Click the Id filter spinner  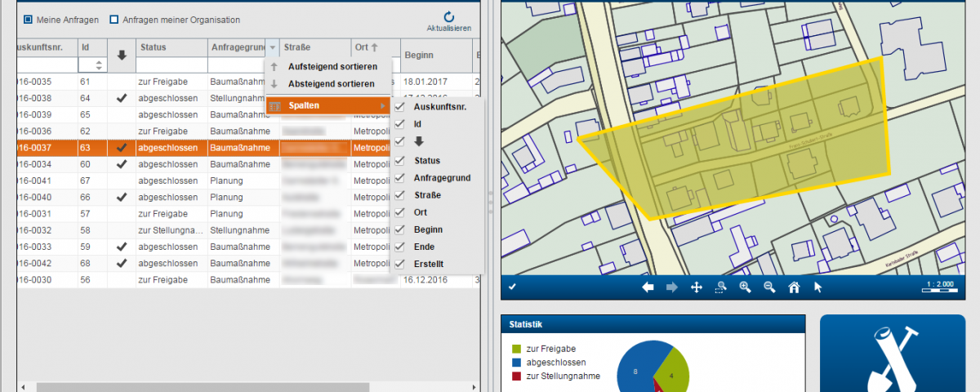tap(99, 65)
